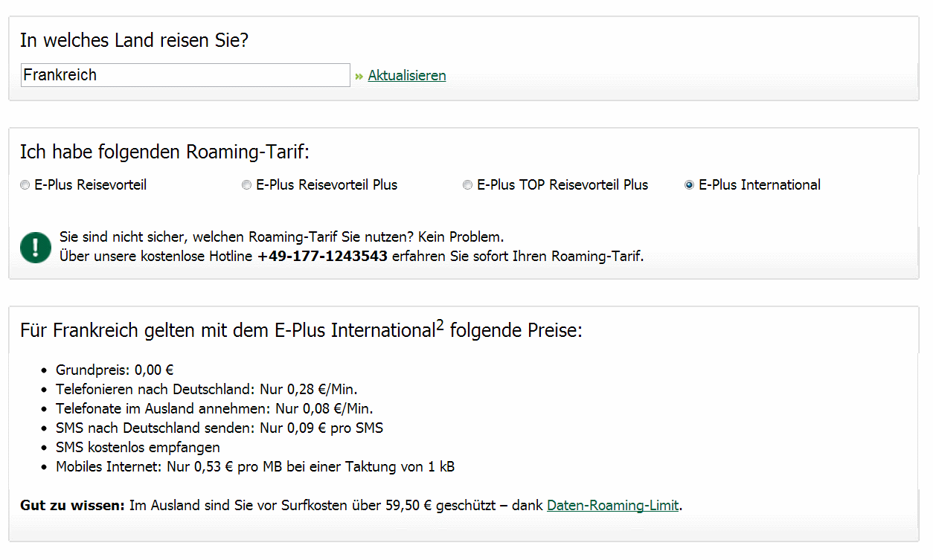Click 'SMS nach Deutschland senden' price line
The width and height of the screenshot is (933, 560).
pyautogui.click(x=219, y=428)
